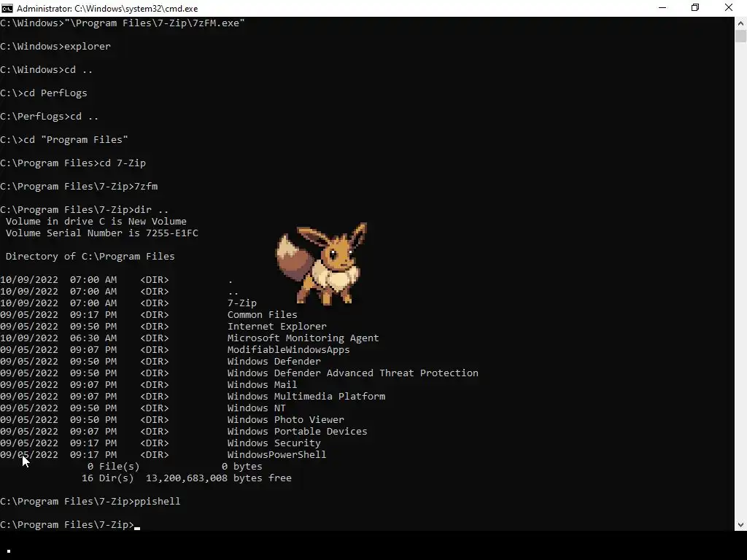Viewport: 747px width, 560px height.
Task: Click the scrollbar up arrow
Action: (x=740, y=23)
